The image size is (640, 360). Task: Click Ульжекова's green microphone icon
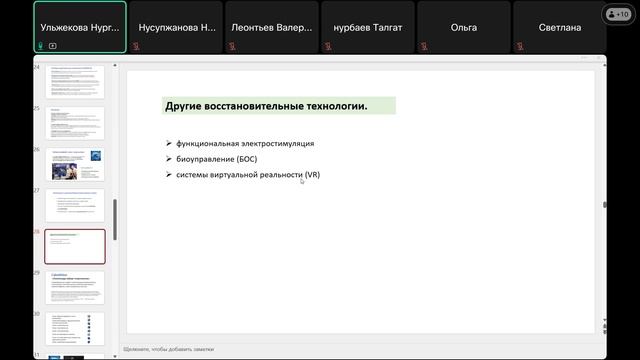click(40, 46)
